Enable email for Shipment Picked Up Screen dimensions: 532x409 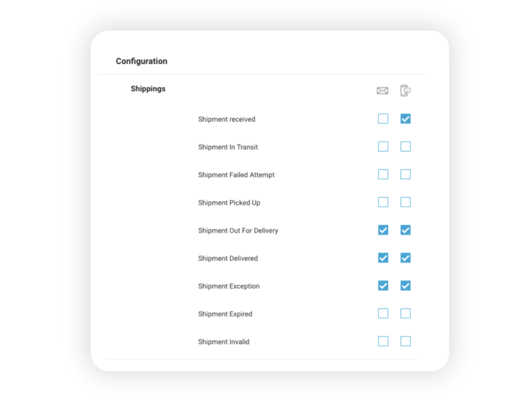pyautogui.click(x=383, y=202)
